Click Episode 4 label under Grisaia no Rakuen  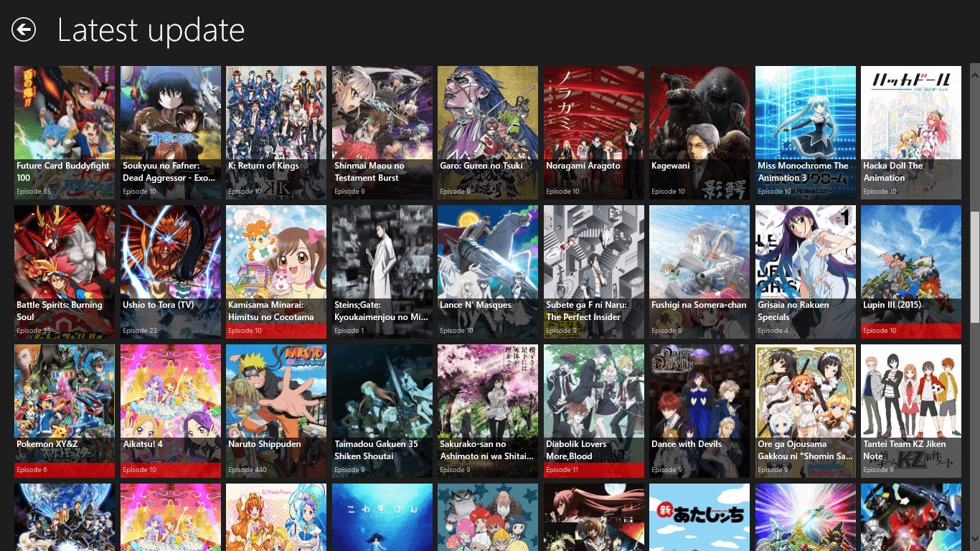(773, 331)
